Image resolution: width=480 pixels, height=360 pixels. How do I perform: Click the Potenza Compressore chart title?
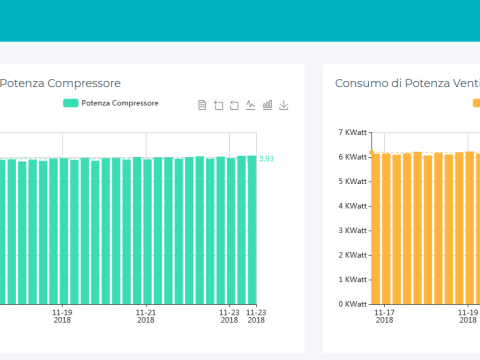pyautogui.click(x=60, y=83)
